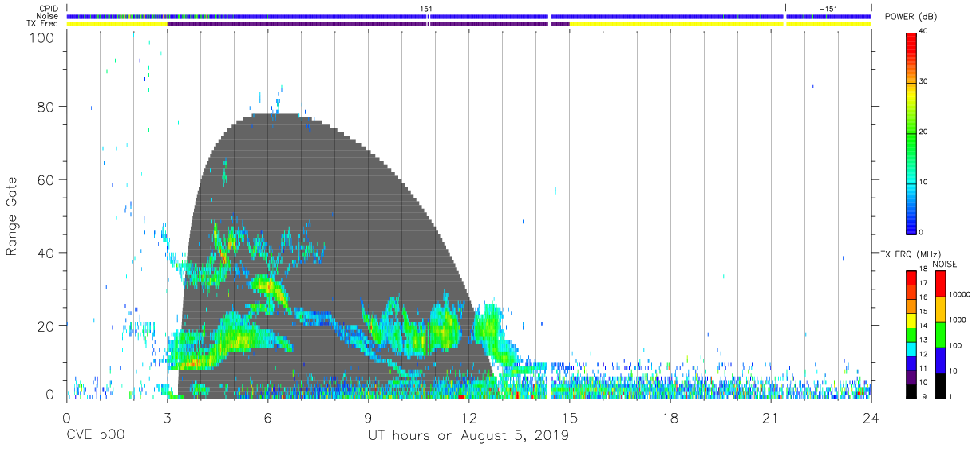The width and height of the screenshot is (980, 452).
Task: Click the "15" tick on the UT hours axis
Action: 570,418
